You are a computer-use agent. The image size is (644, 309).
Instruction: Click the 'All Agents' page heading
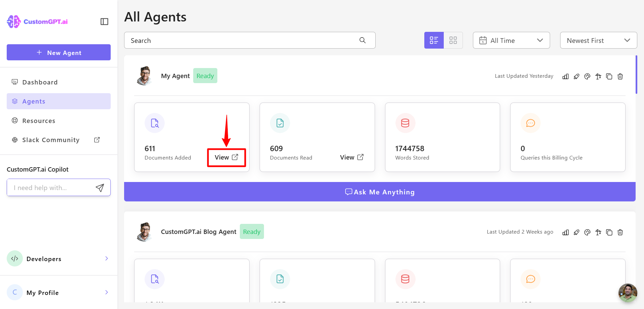[x=155, y=17]
